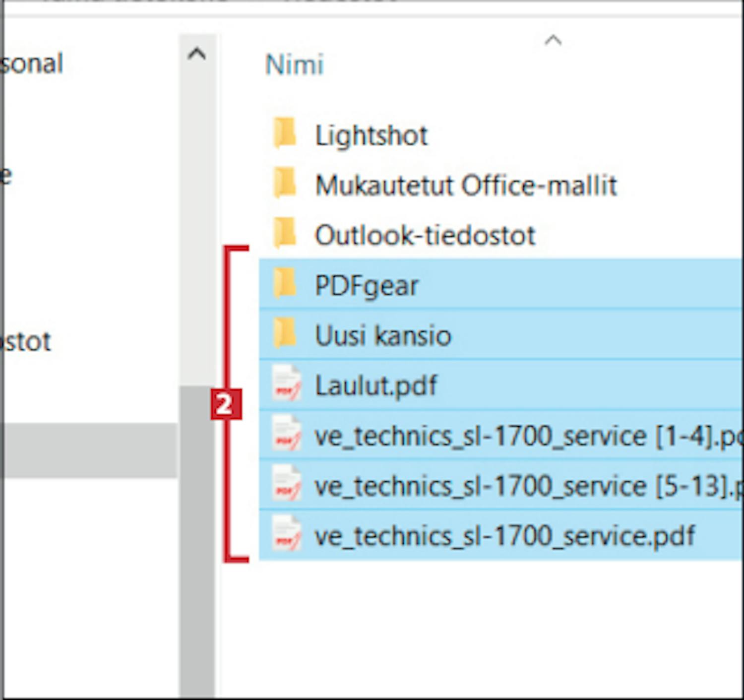The image size is (744, 700).
Task: Click PDF icon of ve_technics_sl-1700_service [1-4]
Action: tap(286, 435)
